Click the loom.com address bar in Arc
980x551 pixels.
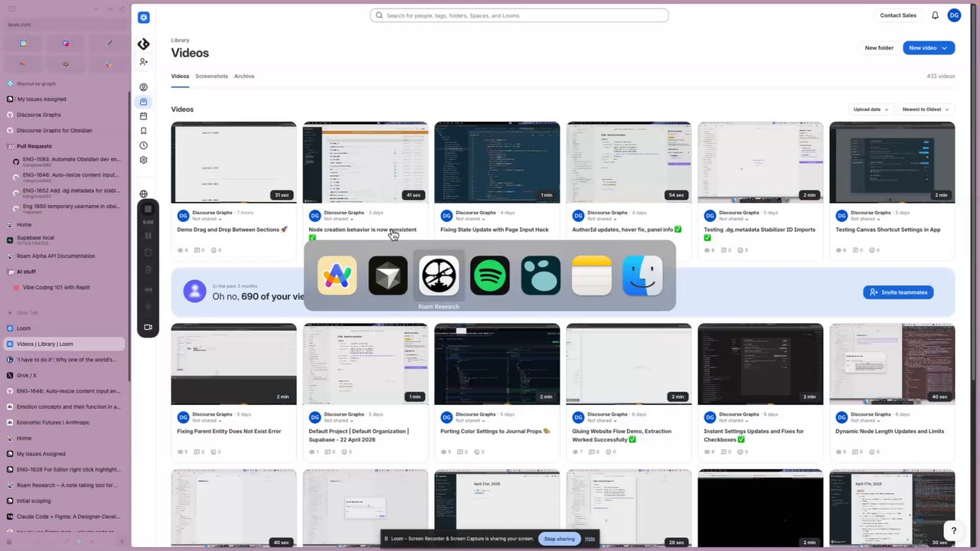click(64, 24)
